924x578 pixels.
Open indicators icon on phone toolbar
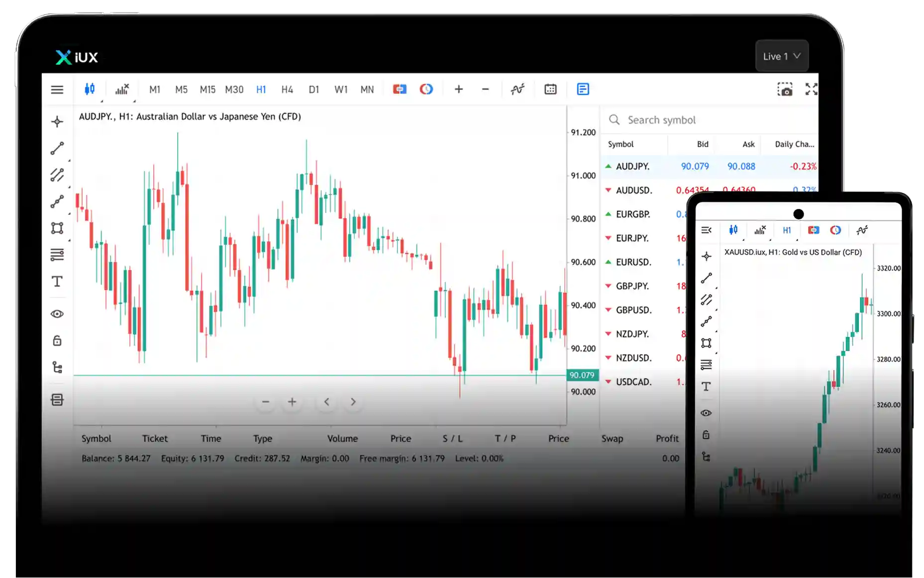[x=760, y=230]
